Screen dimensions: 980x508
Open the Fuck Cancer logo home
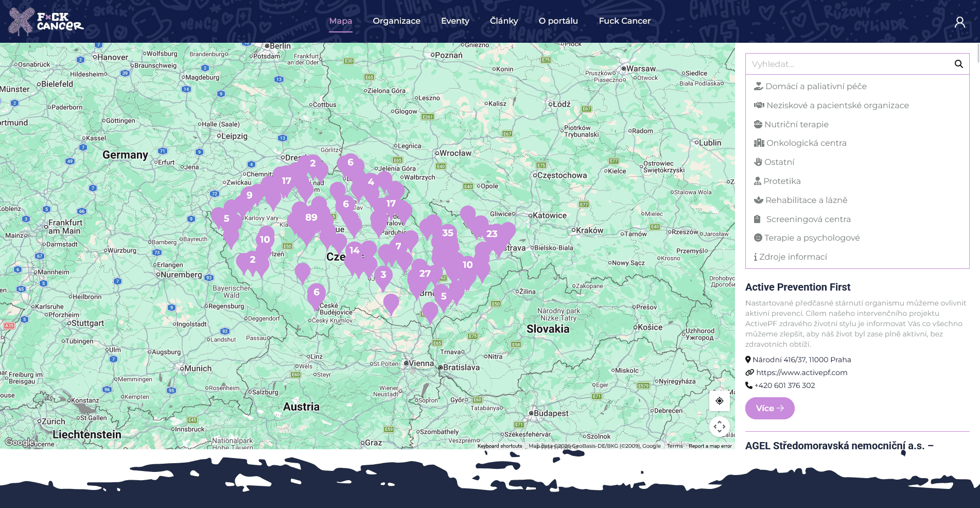(x=46, y=22)
